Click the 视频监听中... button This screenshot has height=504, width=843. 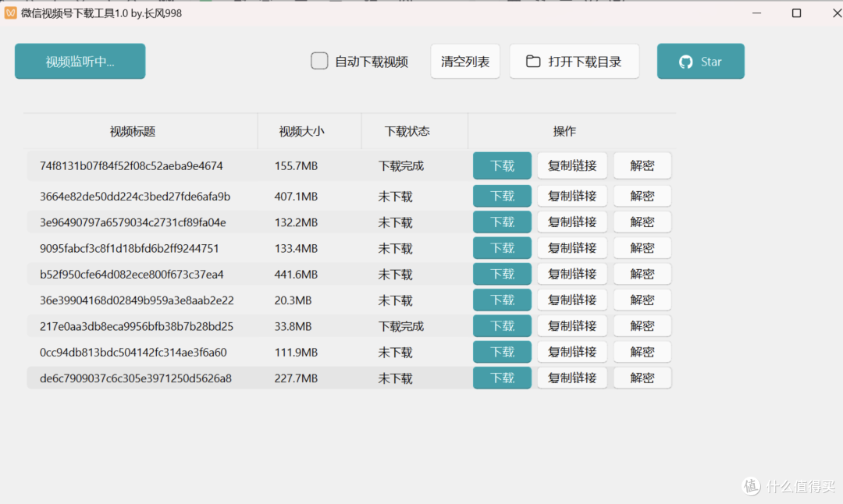click(x=80, y=62)
